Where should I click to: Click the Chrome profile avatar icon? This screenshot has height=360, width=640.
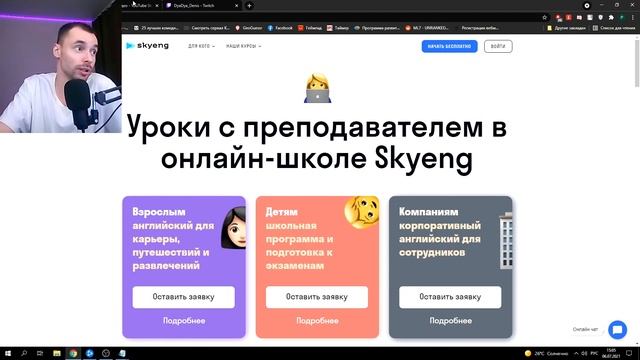point(622,18)
